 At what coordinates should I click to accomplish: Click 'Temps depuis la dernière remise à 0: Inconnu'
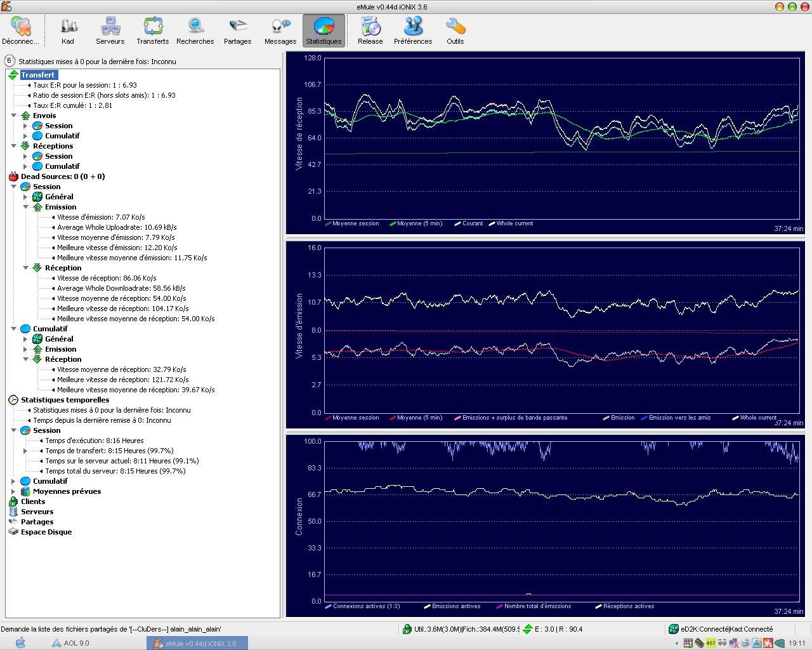(x=102, y=420)
